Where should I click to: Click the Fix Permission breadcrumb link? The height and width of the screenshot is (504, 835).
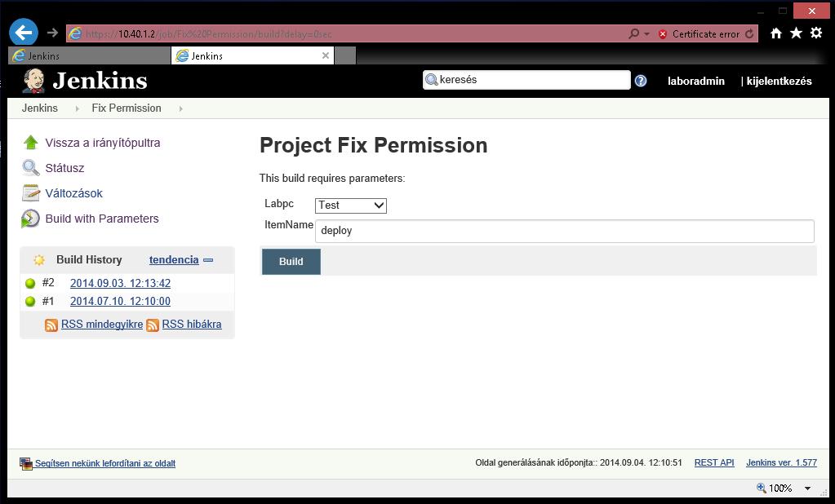point(127,108)
